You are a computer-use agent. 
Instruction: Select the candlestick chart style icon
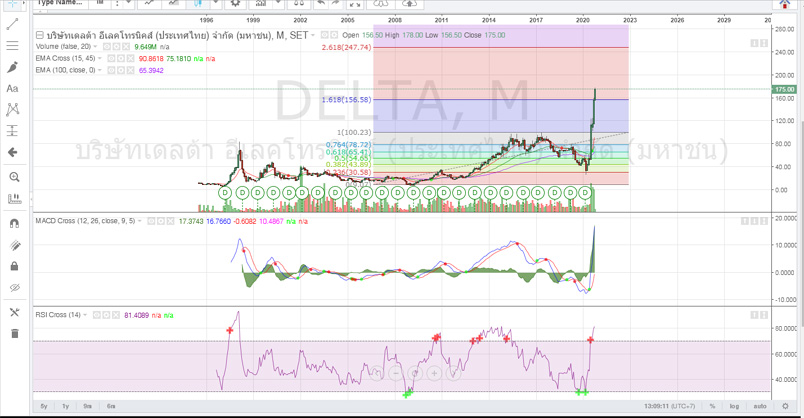pyautogui.click(x=198, y=3)
